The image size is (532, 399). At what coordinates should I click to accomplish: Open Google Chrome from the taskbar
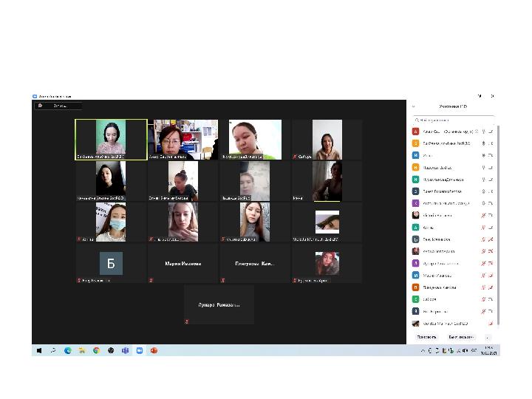[96, 350]
